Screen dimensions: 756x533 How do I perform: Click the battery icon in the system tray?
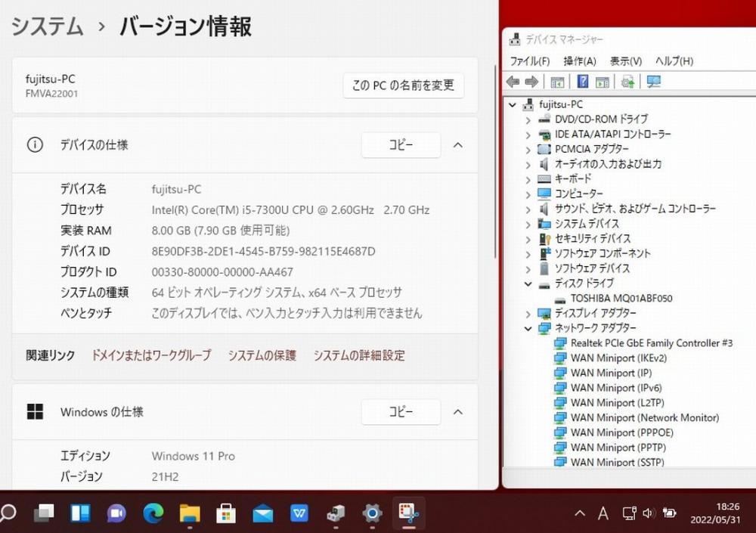coord(670,513)
